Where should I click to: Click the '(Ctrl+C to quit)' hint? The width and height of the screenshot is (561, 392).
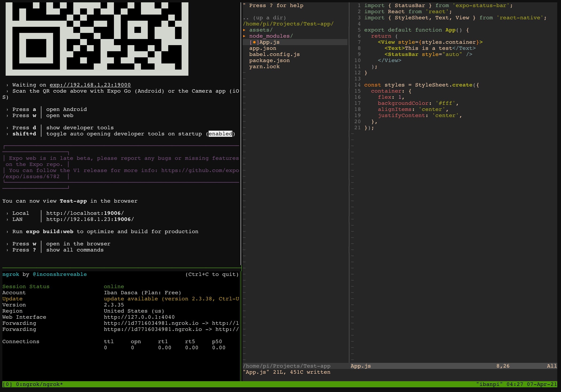coord(212,274)
